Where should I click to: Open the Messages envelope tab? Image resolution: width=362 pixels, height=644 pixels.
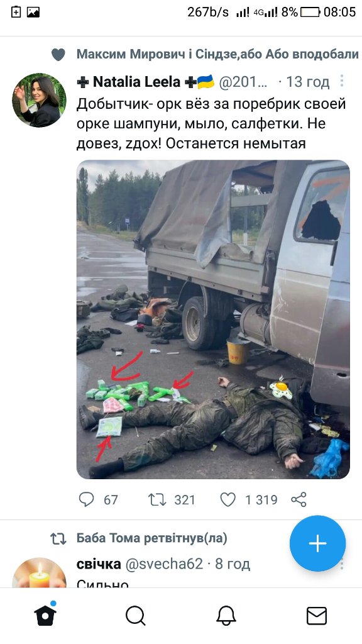tap(317, 616)
